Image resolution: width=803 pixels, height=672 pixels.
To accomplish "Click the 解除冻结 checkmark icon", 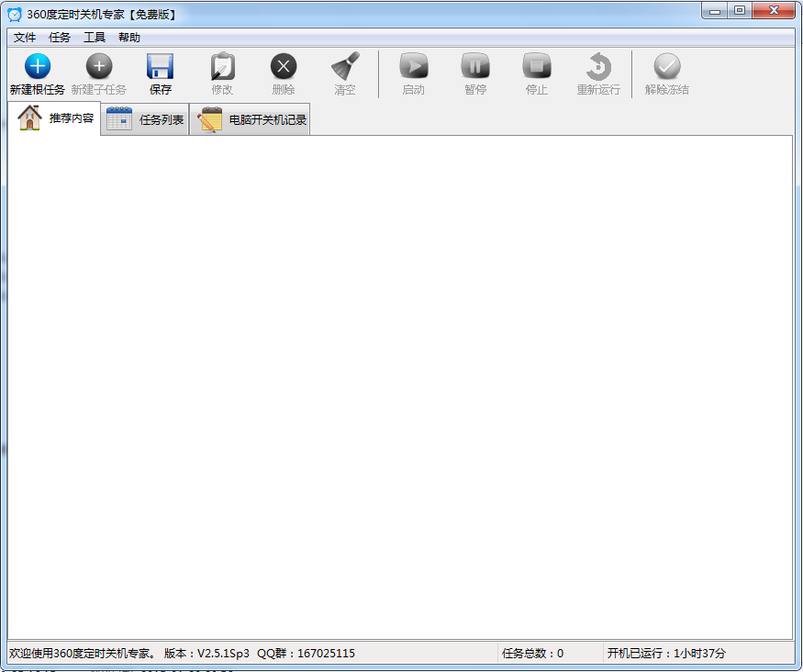I will (667, 66).
